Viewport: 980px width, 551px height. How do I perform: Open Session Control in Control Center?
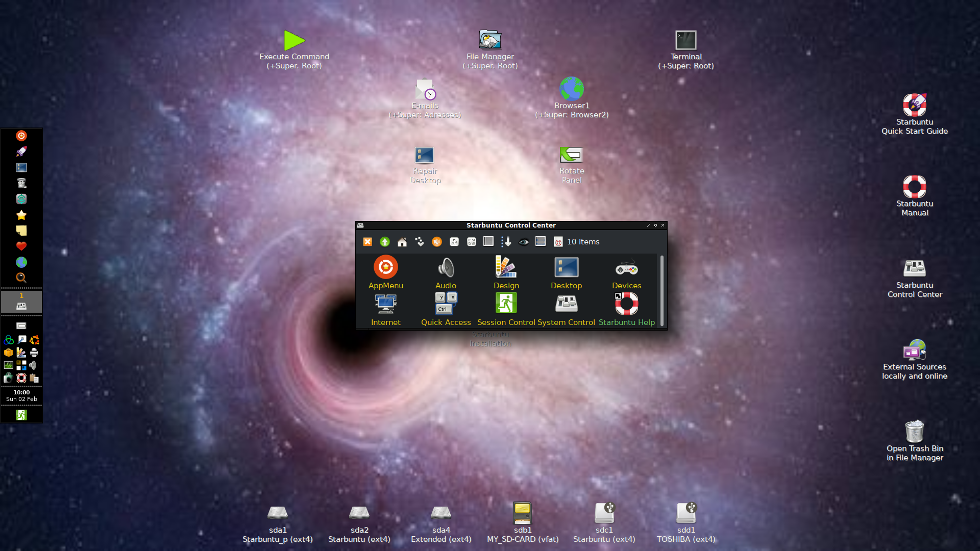point(506,304)
